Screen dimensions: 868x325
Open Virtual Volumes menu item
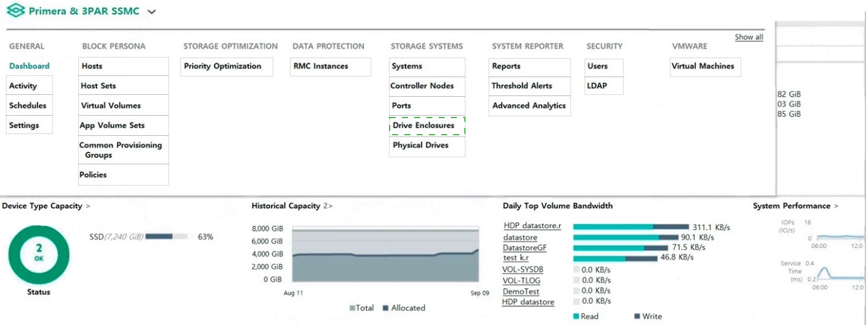point(124,105)
